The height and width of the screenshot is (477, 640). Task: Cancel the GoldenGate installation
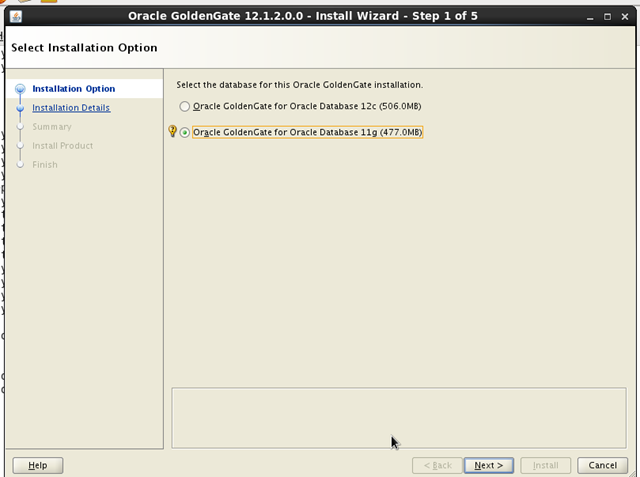(602, 465)
